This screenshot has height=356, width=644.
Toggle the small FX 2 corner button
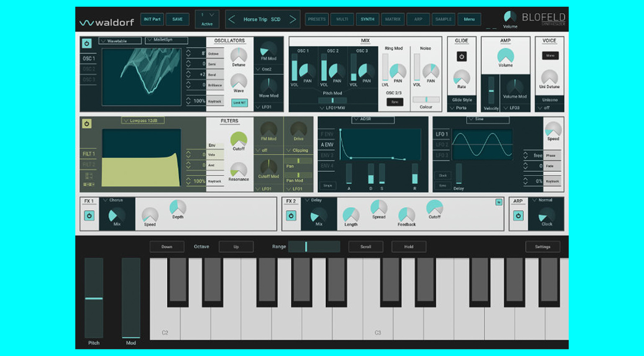point(499,202)
